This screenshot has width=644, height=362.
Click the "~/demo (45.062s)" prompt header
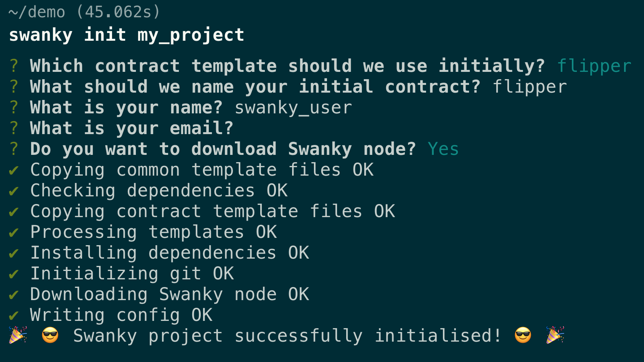coord(84,12)
